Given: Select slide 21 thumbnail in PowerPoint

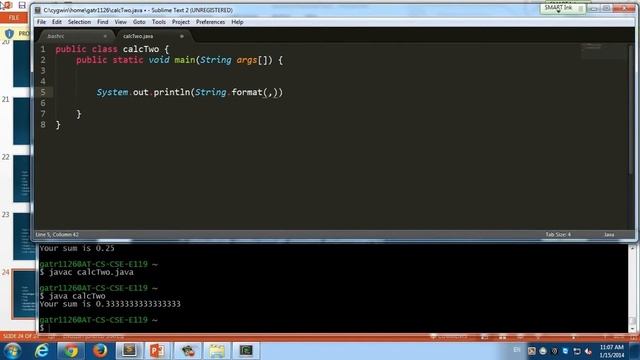Looking at the screenshot, I should tap(22, 121).
